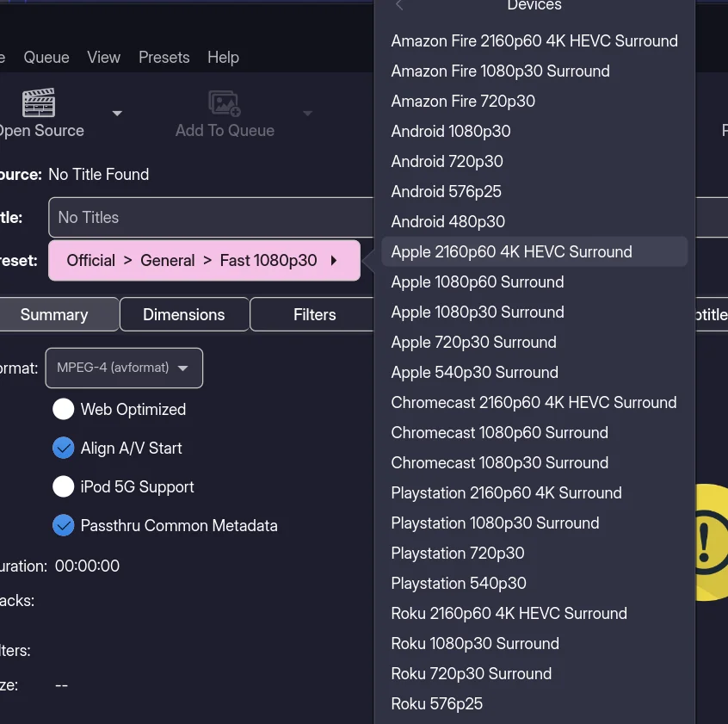Screen dimensions: 728x724
Task: Expand the Fast 1080p30 preset selector
Action: tap(204, 261)
